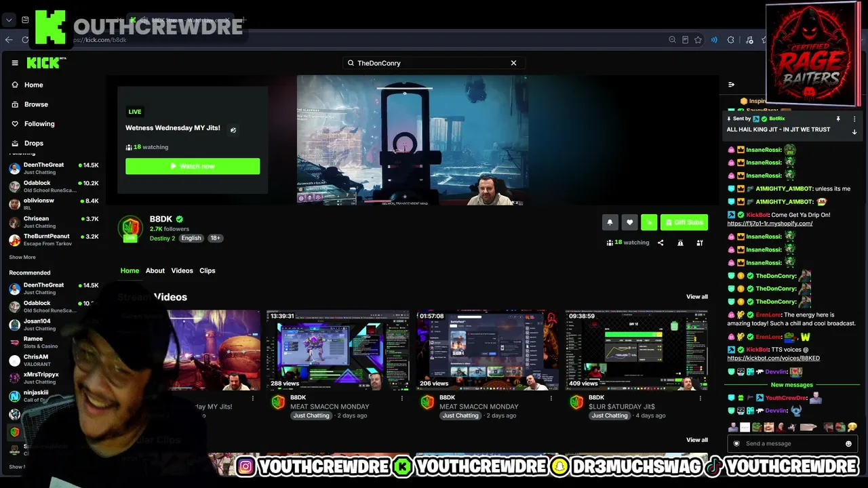This screenshot has width=868, height=488.
Task: Click the green Watch now button
Action: point(193,166)
